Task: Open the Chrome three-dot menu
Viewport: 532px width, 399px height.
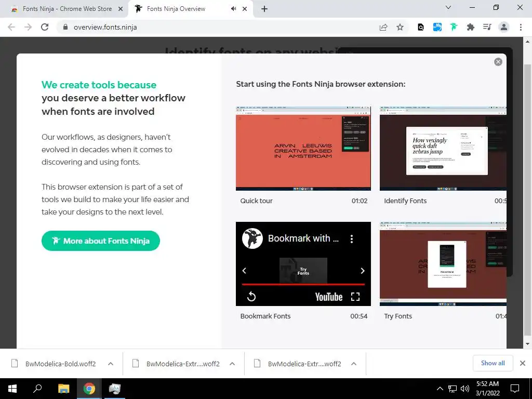Action: click(x=521, y=27)
